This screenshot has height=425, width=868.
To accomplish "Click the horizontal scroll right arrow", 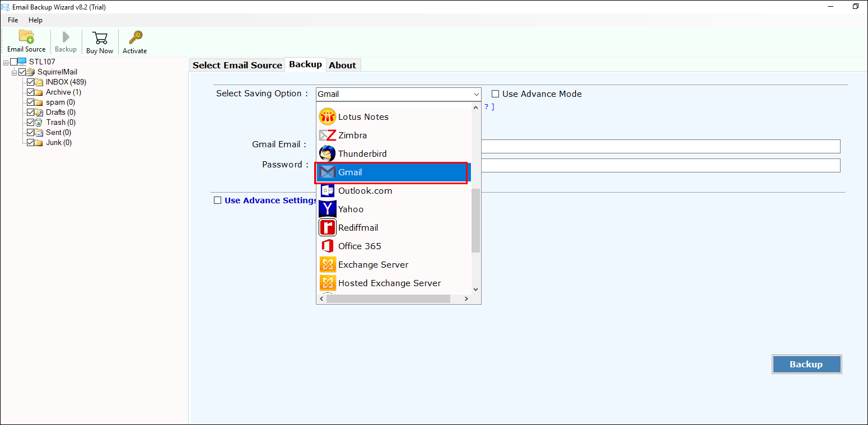I will click(466, 299).
